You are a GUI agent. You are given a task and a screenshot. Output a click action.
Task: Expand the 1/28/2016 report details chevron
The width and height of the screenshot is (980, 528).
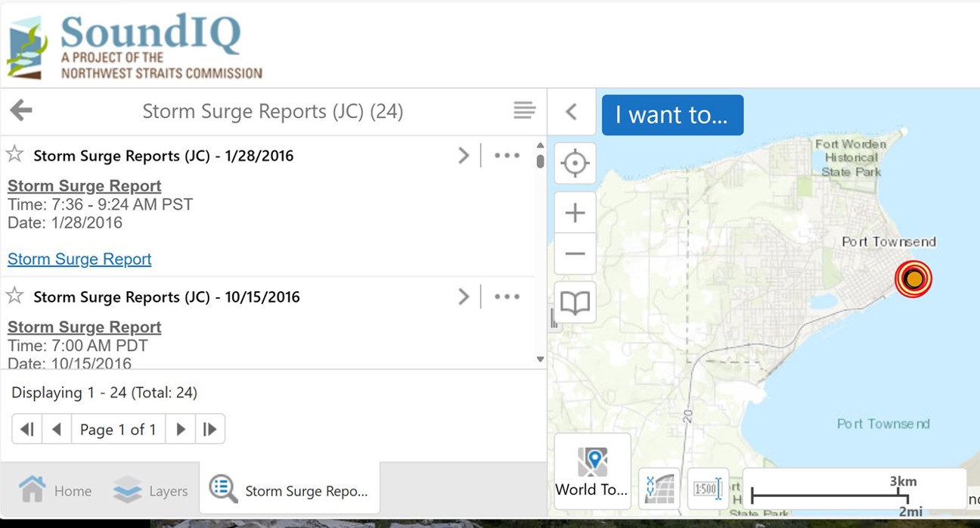464,156
